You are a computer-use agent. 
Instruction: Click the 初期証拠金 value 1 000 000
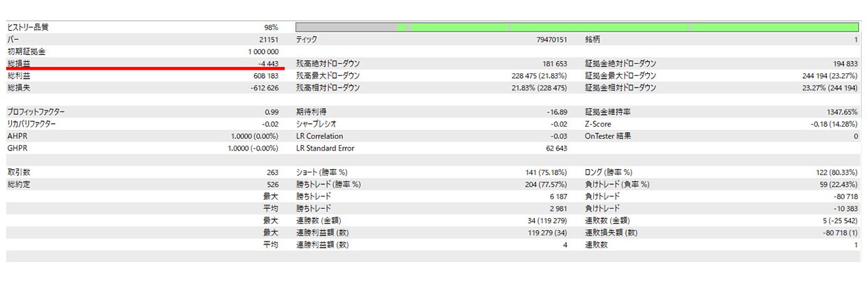(x=263, y=51)
